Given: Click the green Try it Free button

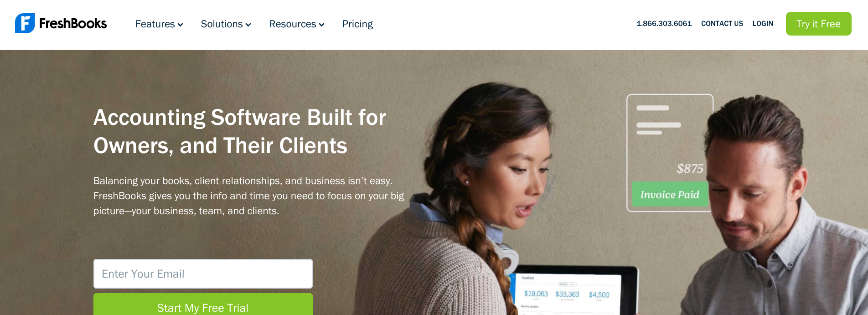Looking at the screenshot, I should click(819, 24).
